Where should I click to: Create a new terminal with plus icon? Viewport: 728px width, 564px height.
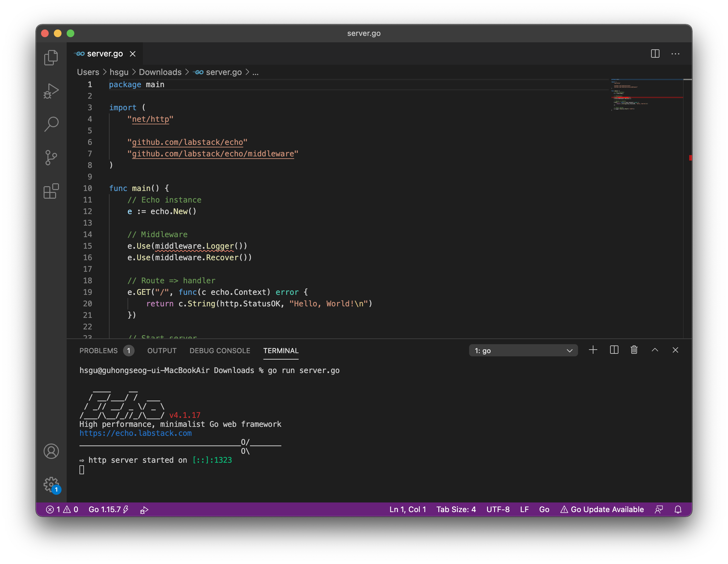click(x=593, y=350)
